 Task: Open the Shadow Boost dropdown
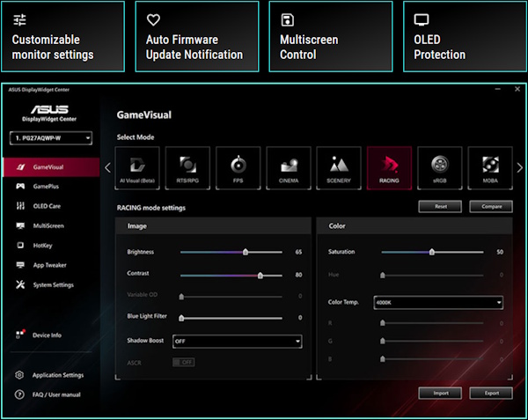(x=237, y=341)
